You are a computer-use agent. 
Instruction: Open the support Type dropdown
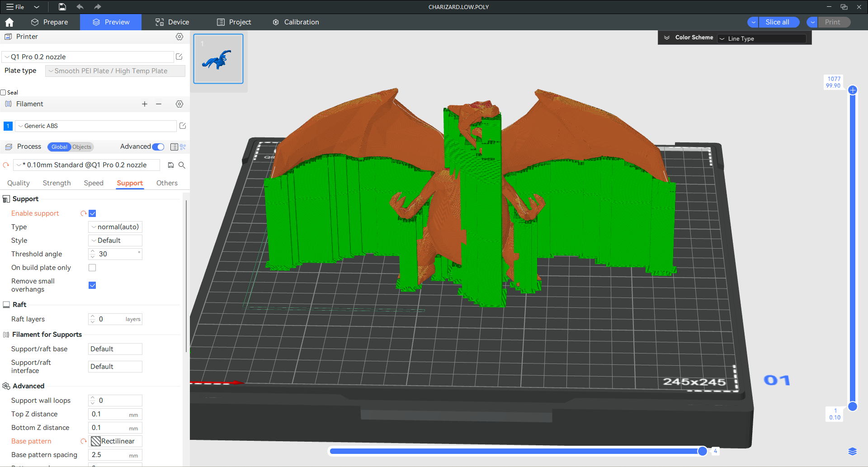115,227
